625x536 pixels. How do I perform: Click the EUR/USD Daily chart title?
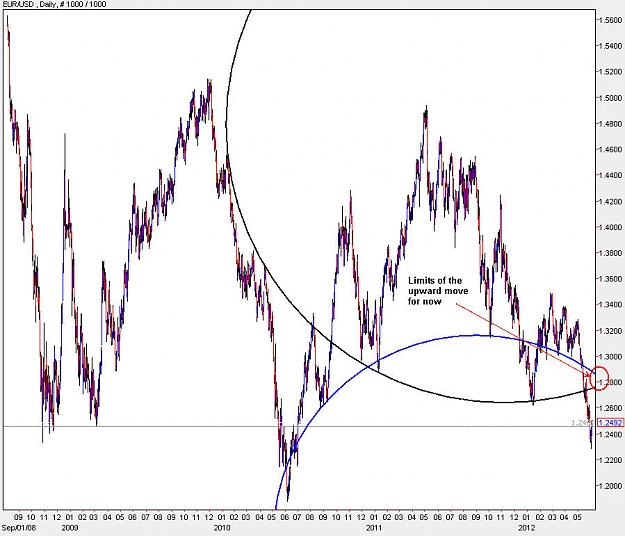(54, 4)
